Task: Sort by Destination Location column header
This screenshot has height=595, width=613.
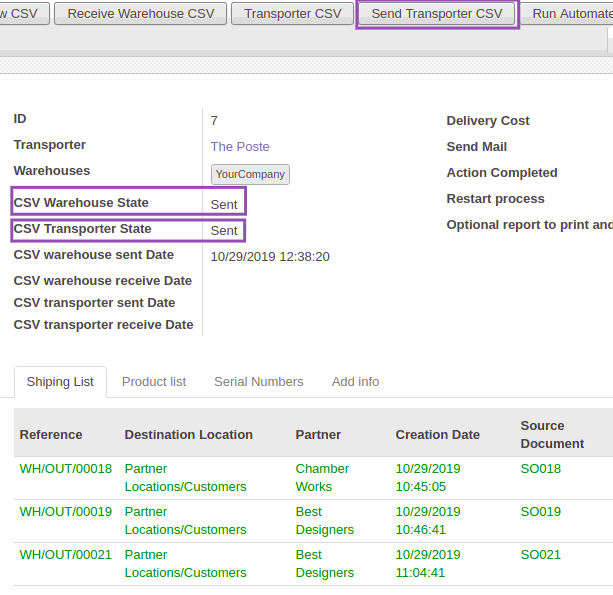Action: point(188,435)
